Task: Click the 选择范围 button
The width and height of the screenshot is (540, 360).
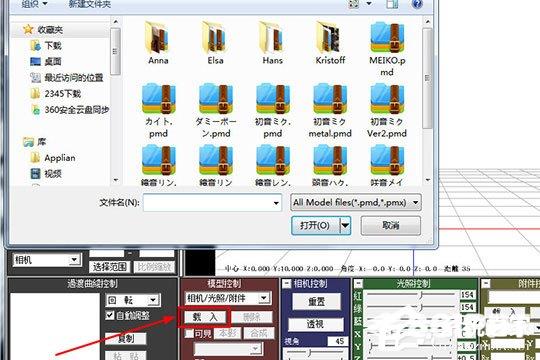Action: 110,266
